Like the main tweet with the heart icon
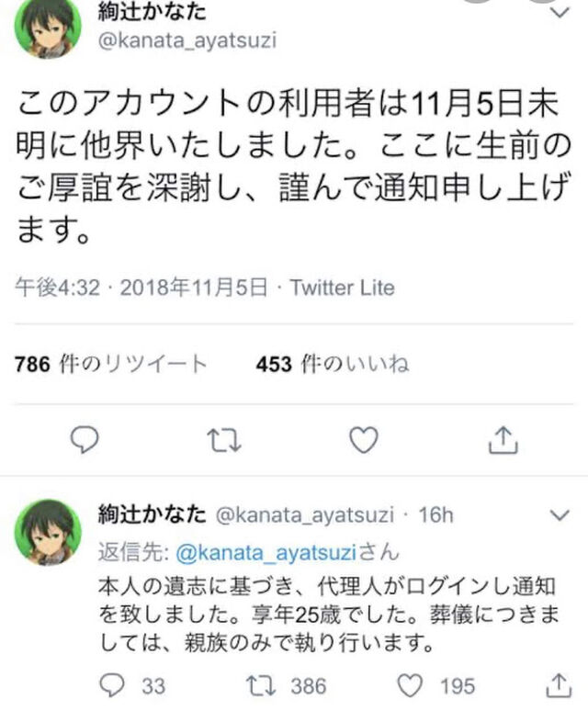Image resolution: width=588 pixels, height=711 pixels. click(364, 440)
